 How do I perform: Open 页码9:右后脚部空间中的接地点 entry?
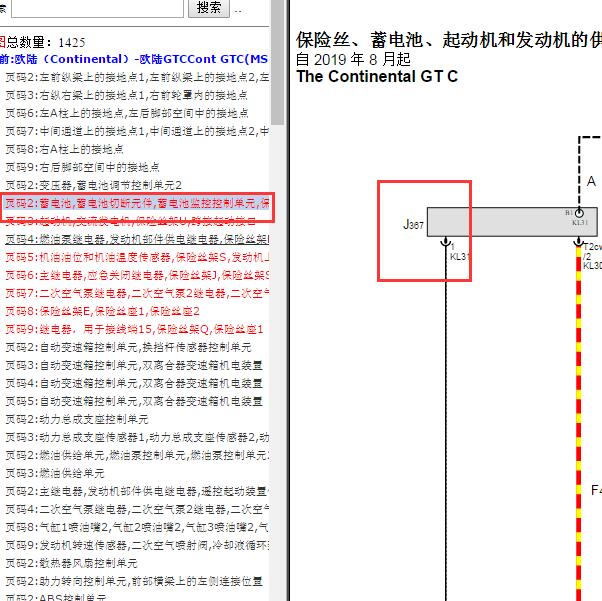pyautogui.click(x=82, y=167)
